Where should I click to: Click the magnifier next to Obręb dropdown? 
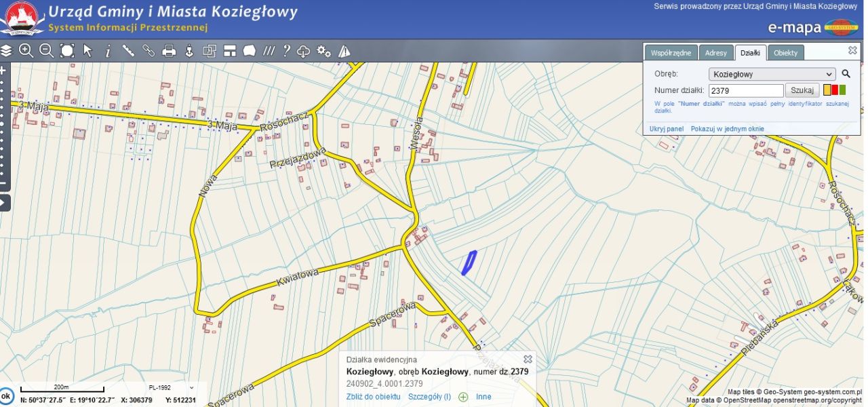click(x=846, y=74)
